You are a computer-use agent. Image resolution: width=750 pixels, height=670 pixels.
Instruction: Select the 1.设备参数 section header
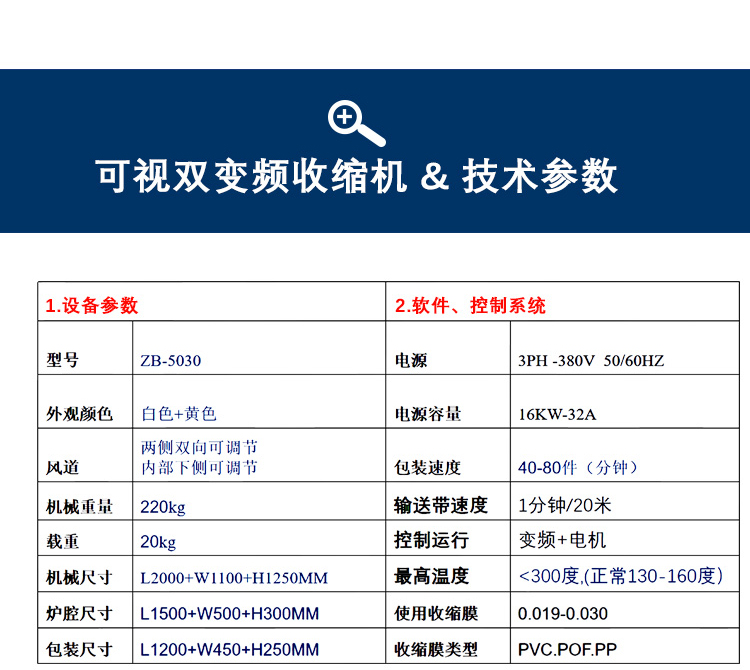point(92,305)
